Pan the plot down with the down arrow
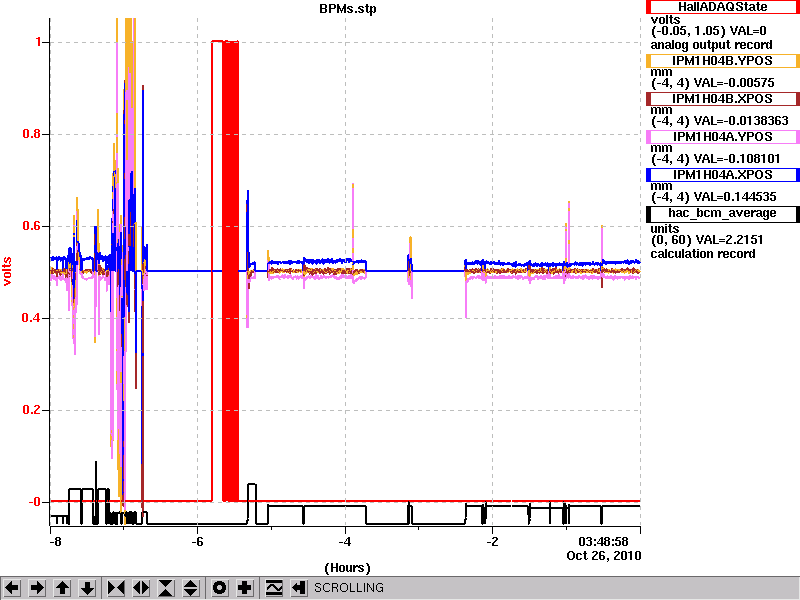800x600 pixels. (x=88, y=588)
